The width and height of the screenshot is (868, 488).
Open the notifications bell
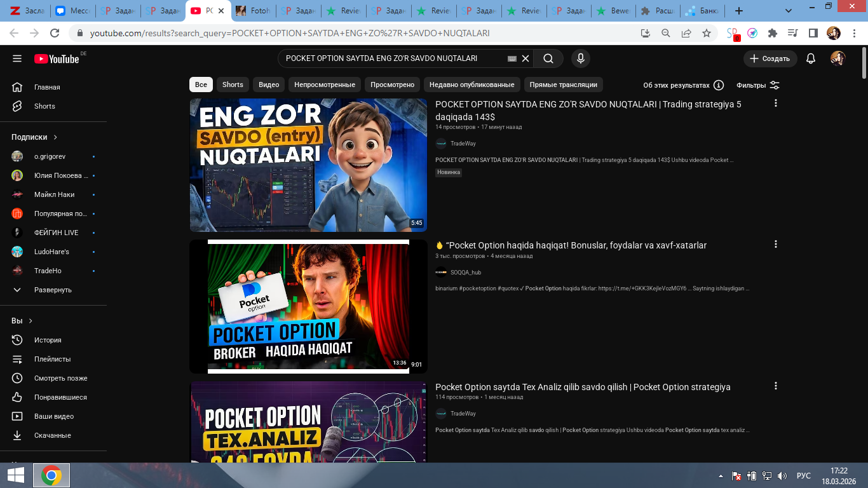pos(810,58)
